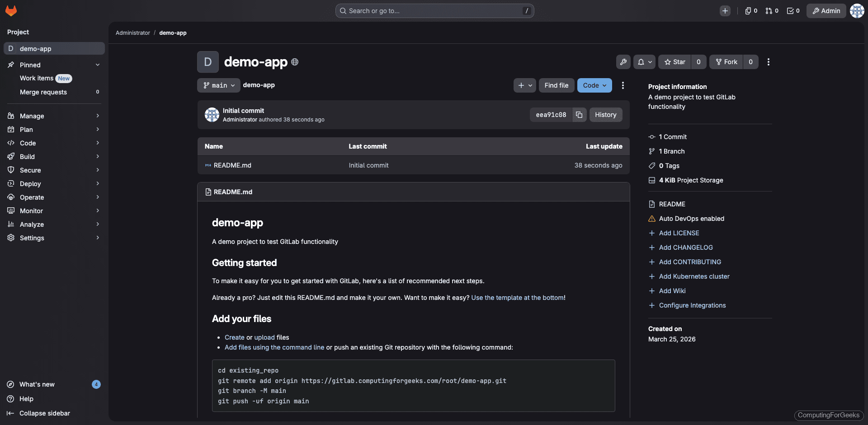Open the notification bell dropdown
Screen dimensions: 868x425
tap(644, 62)
